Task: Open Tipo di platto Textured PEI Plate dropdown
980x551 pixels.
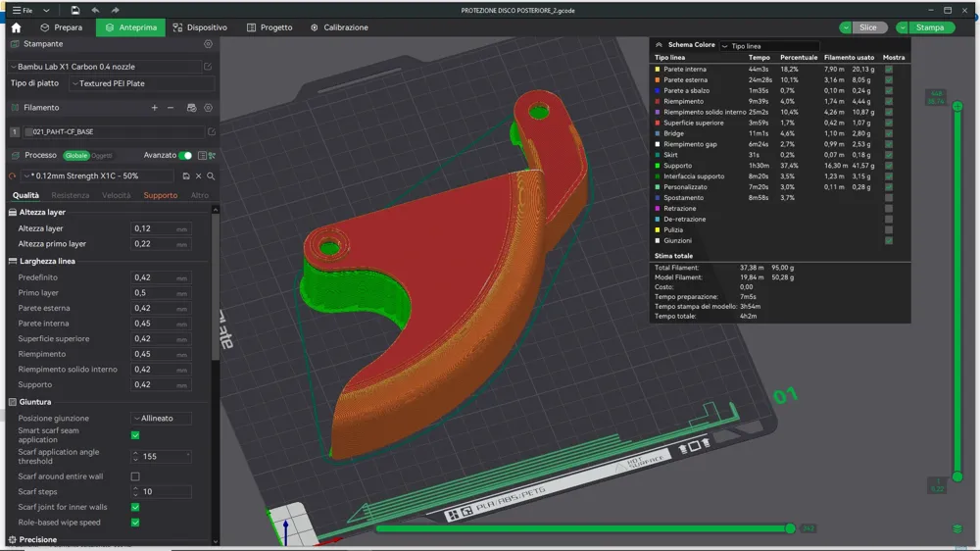Action: click(x=142, y=83)
